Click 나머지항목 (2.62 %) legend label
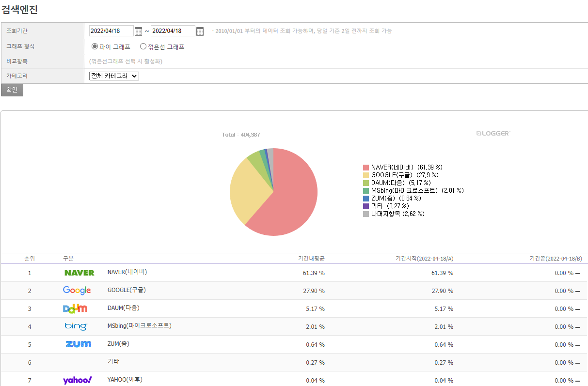Viewport: 588px width, 386px height. point(398,214)
